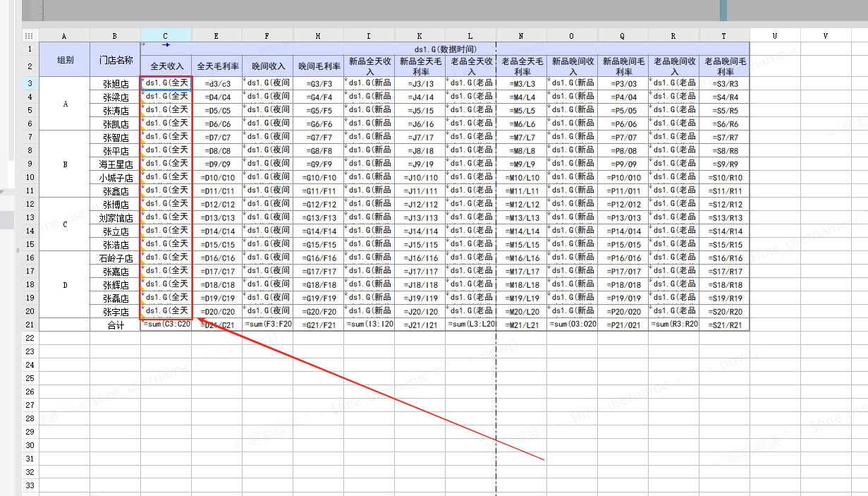Click the 海王星店 store name cell
The image size is (868, 496).
point(116,164)
